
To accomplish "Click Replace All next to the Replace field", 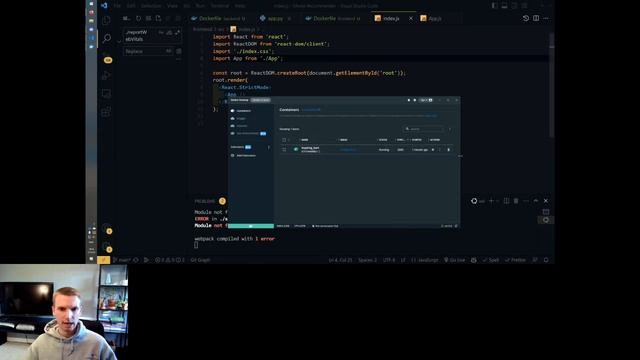I will coord(179,51).
